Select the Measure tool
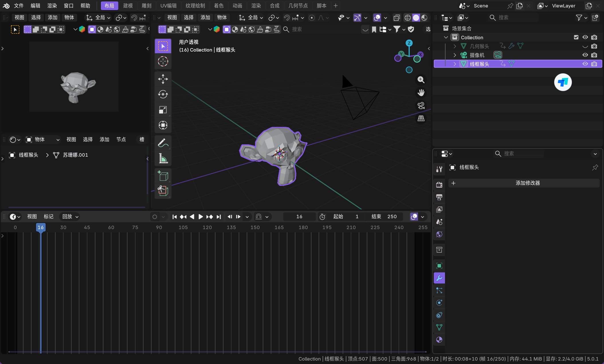The width and height of the screenshot is (604, 364). click(163, 158)
